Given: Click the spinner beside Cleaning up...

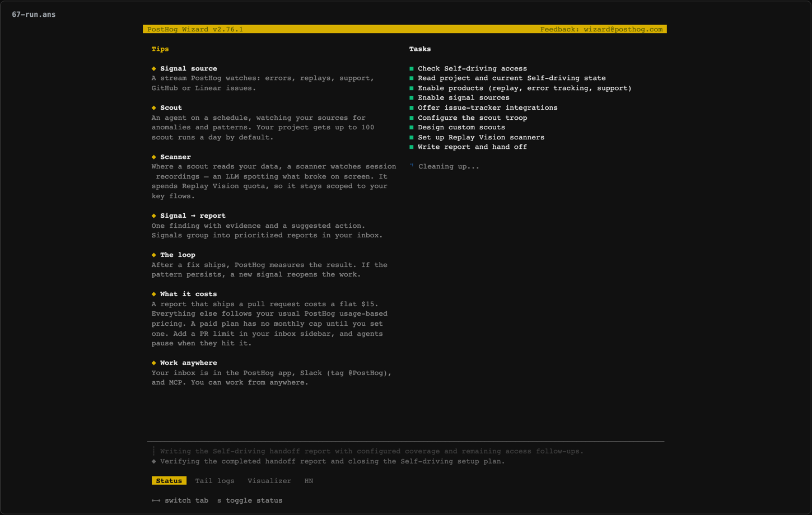Looking at the screenshot, I should pyautogui.click(x=412, y=166).
